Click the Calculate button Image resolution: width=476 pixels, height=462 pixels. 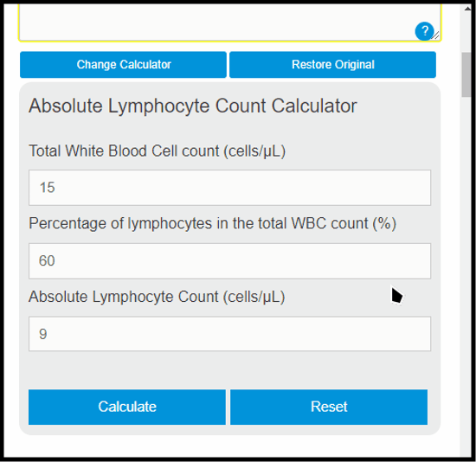[127, 407]
